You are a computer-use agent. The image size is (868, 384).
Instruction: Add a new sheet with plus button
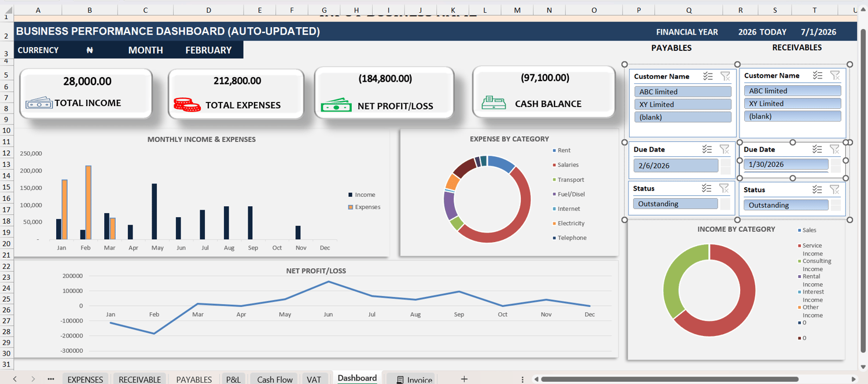pos(464,379)
